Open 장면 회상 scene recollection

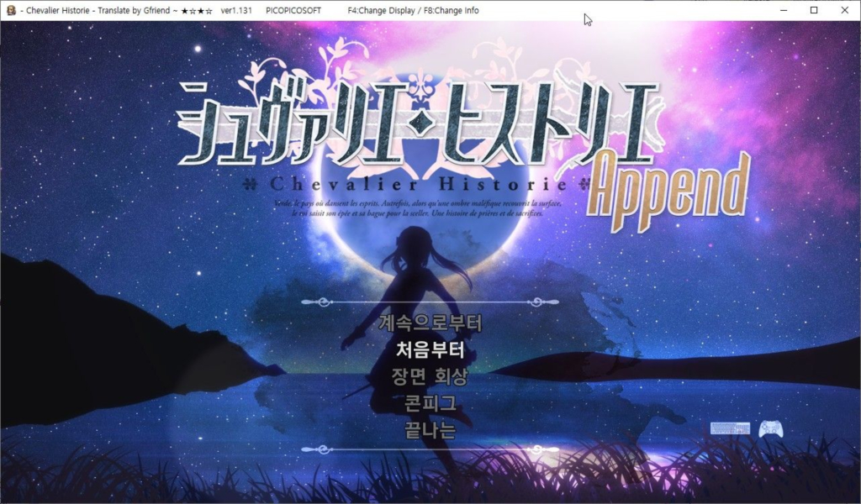click(430, 376)
